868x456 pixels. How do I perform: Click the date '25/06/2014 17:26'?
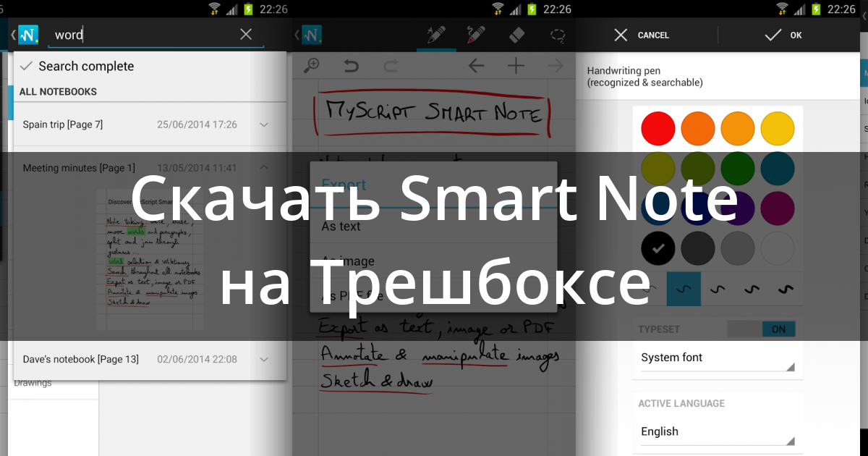click(197, 124)
